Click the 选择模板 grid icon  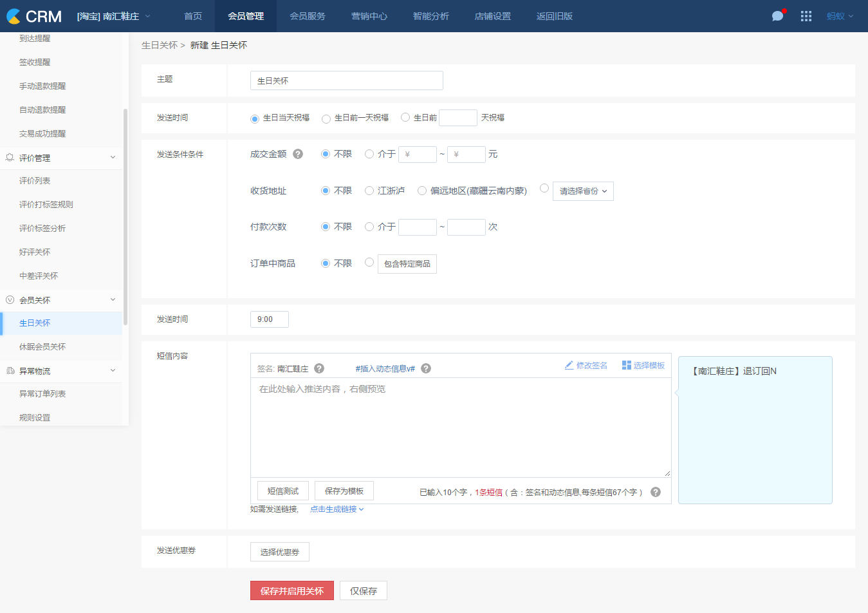[x=626, y=365]
